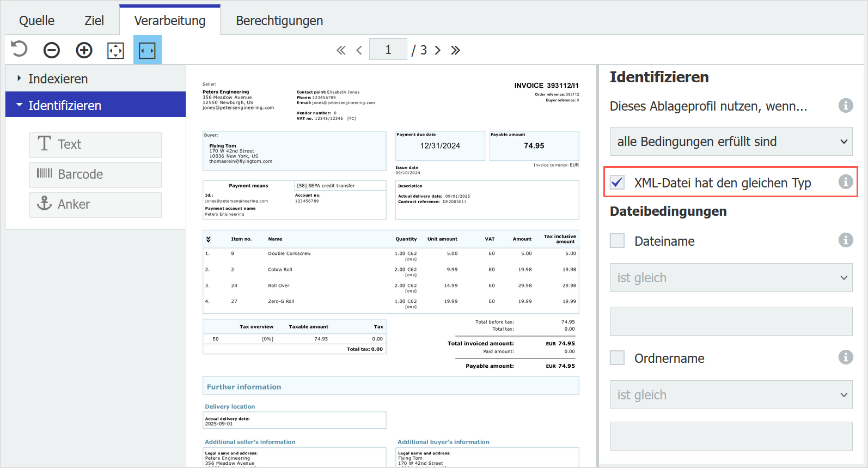Image resolution: width=868 pixels, height=468 pixels.
Task: Zoom out with the minus icon
Action: click(x=52, y=50)
